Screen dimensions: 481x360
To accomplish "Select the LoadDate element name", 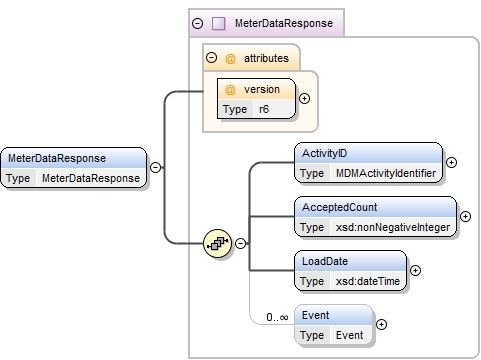I will (x=325, y=261).
